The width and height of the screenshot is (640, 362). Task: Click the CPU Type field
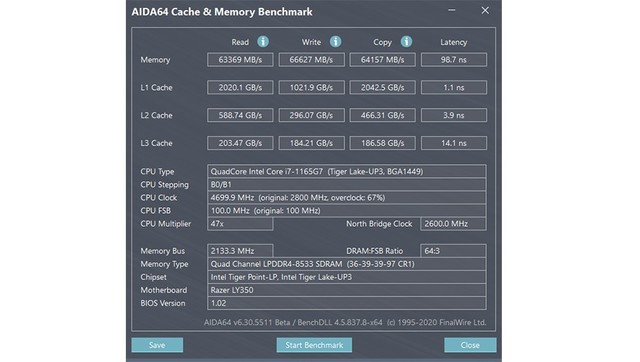tap(347, 171)
